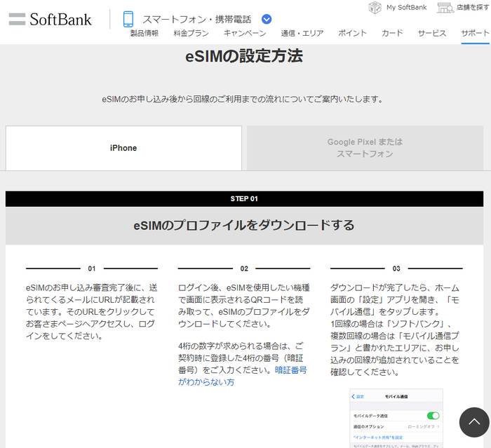The width and height of the screenshot is (491, 448).
Task: Switch to Google Pixel または スマートフォン tab
Action: [x=365, y=148]
